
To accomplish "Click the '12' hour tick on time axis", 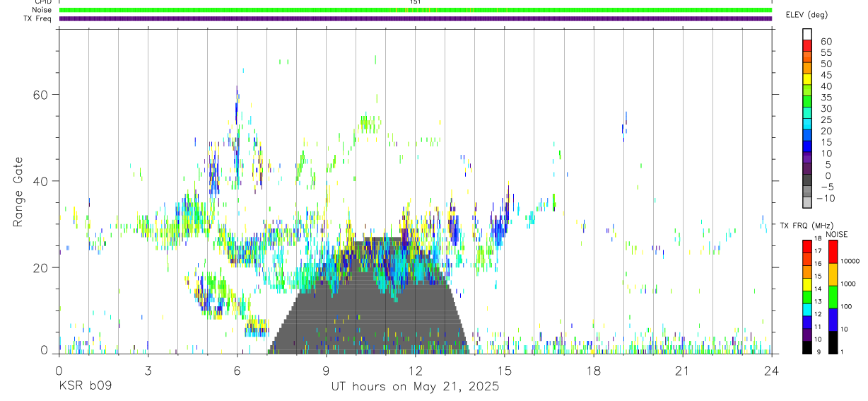I will 415,370.
